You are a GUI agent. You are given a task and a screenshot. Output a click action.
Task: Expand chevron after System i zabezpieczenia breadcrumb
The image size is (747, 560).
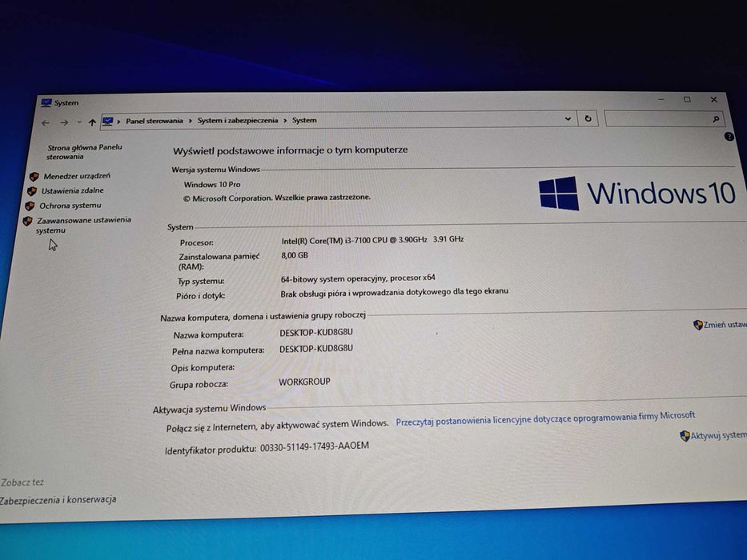coord(285,121)
